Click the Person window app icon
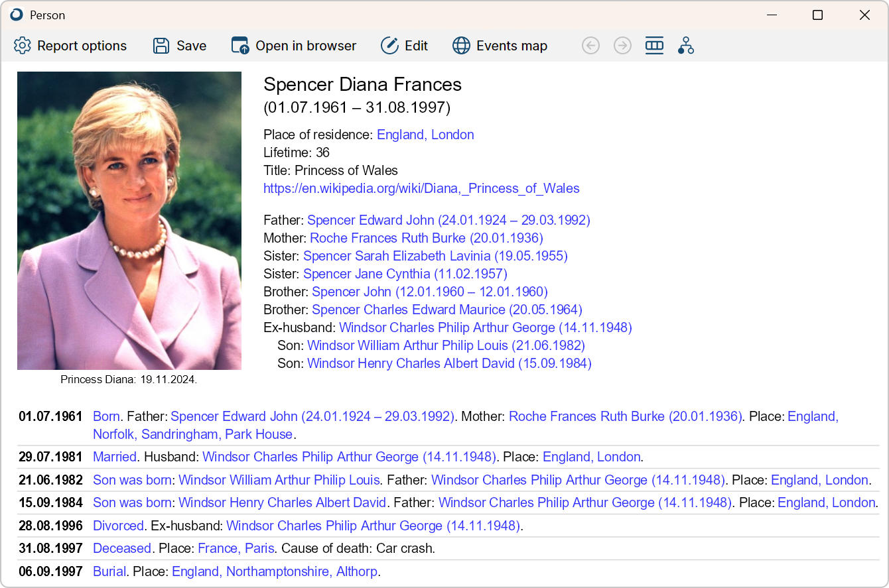Image resolution: width=889 pixels, height=588 pixels. point(17,15)
